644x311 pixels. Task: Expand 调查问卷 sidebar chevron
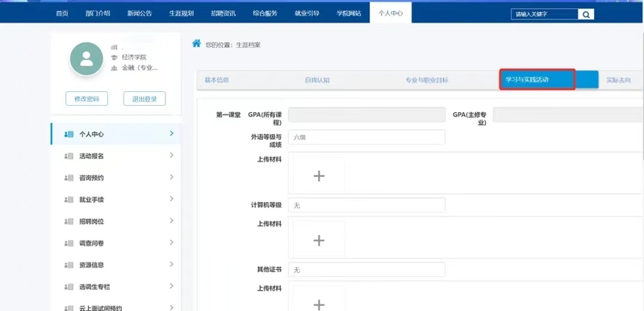click(x=172, y=242)
